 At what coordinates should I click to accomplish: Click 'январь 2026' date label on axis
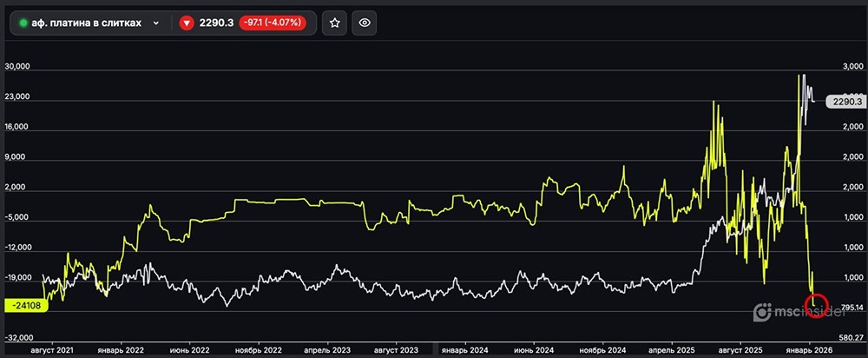(811, 349)
